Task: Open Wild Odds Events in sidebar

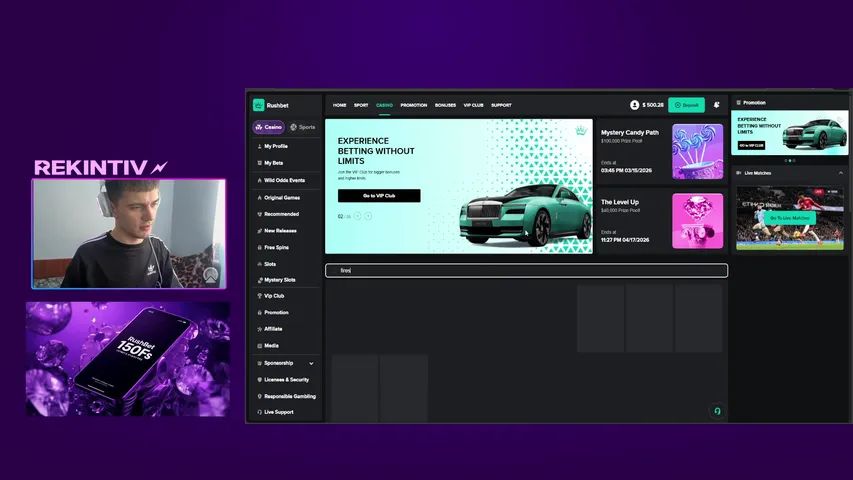Action: click(284, 180)
